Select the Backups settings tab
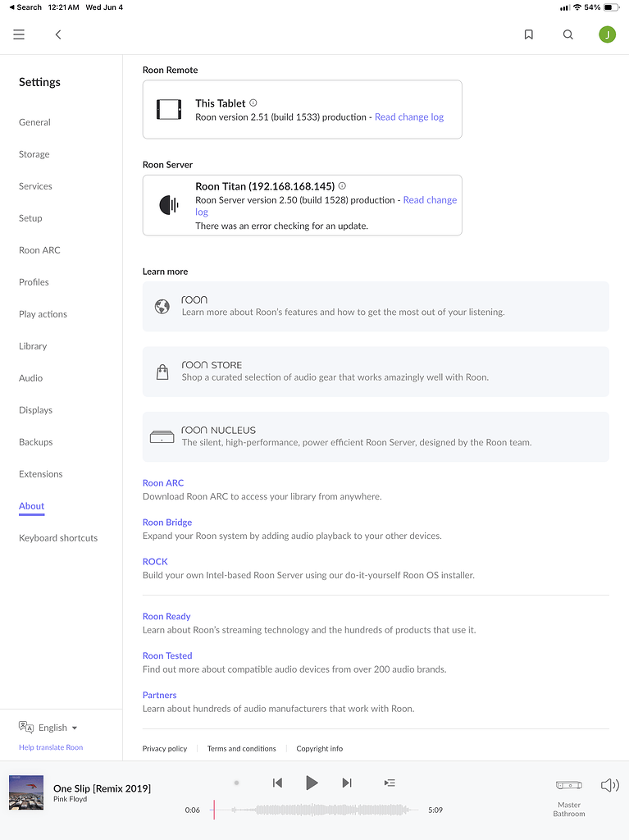 pyautogui.click(x=35, y=441)
